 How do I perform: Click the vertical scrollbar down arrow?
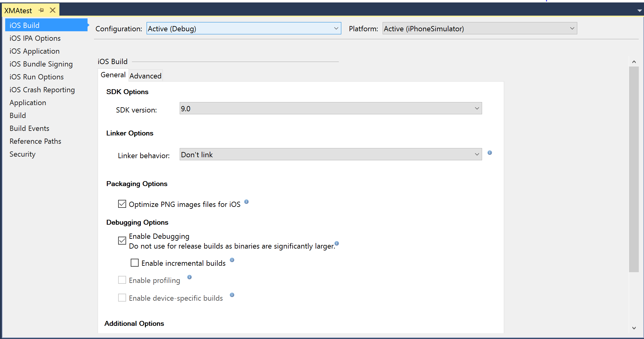pos(634,328)
